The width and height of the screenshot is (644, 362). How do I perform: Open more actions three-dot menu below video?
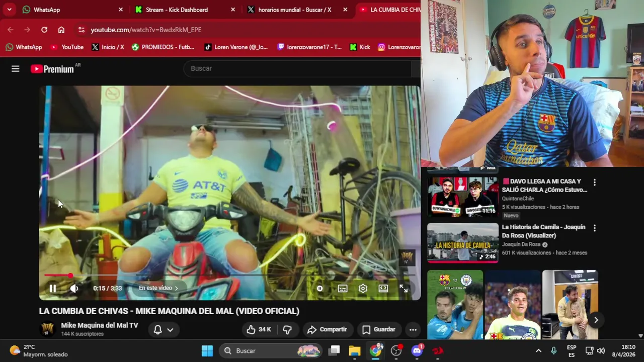pos(413,329)
